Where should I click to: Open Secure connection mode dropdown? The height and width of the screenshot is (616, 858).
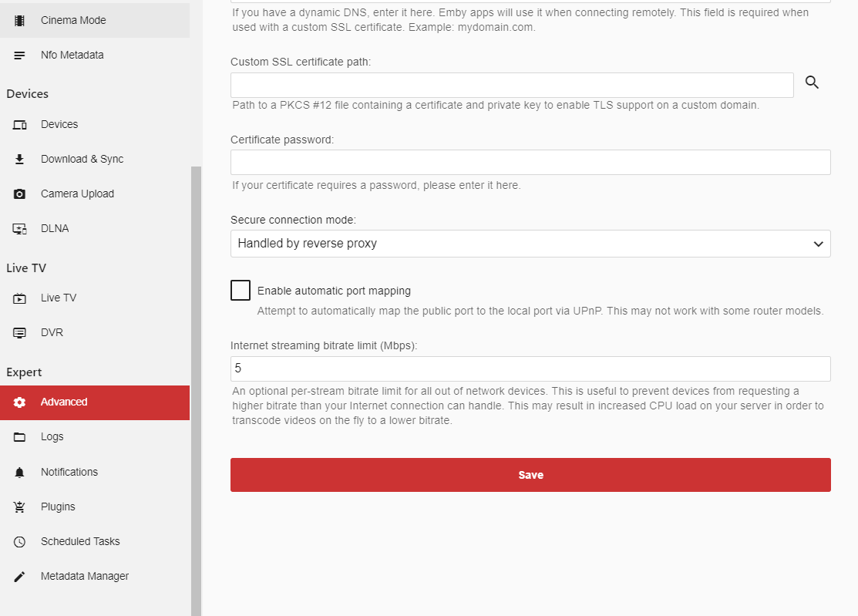click(x=530, y=244)
